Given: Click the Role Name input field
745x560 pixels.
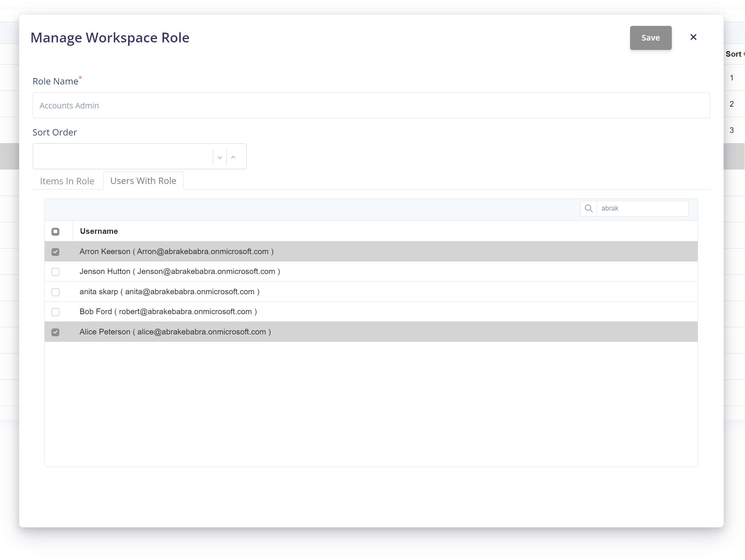Looking at the screenshot, I should (x=371, y=105).
